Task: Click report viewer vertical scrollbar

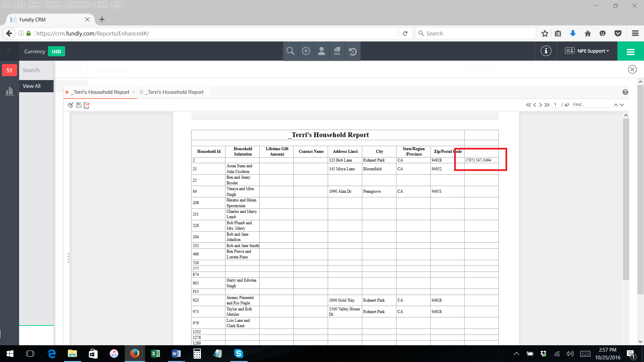Action: pos(626,199)
